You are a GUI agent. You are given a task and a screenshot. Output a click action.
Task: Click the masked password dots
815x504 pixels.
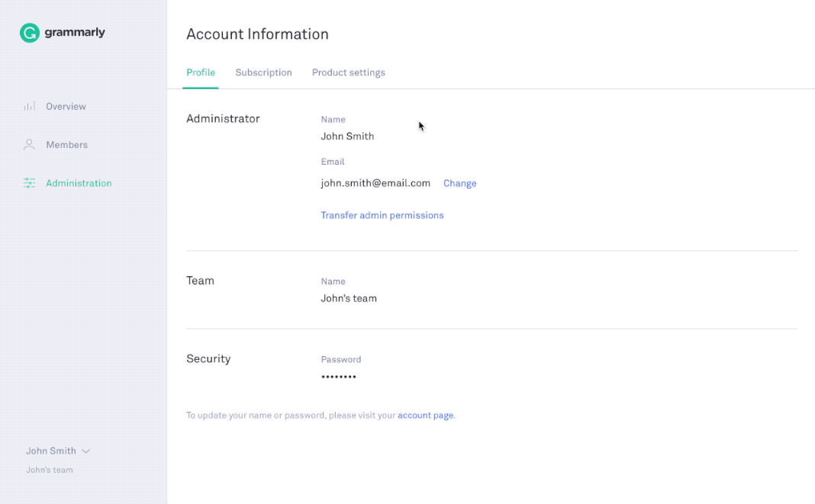[338, 377]
